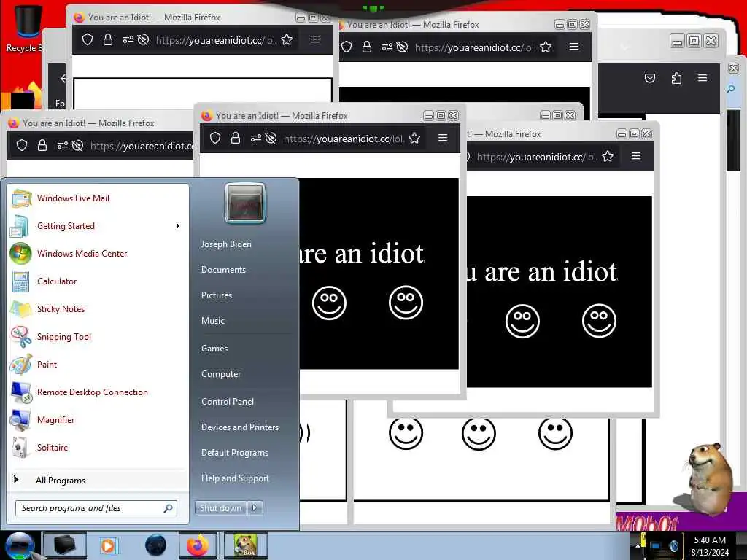747x560 pixels.
Task: Open Windows Live Mail from Start menu
Action: (98, 198)
